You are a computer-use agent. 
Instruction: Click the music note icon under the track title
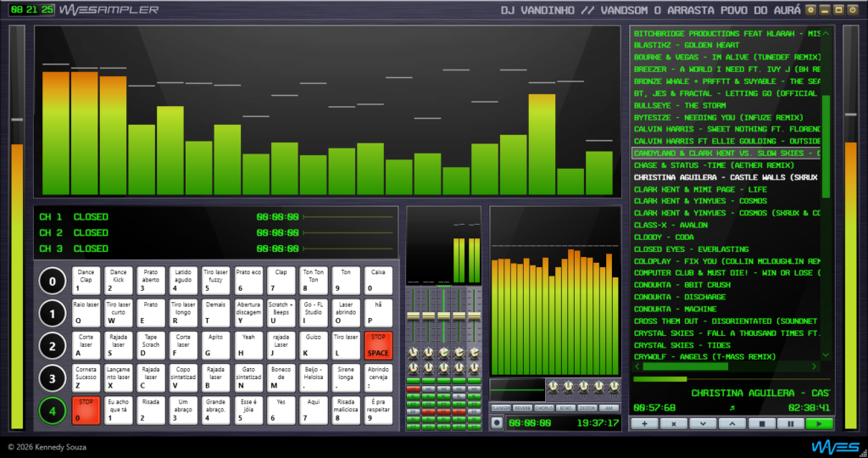pos(731,408)
